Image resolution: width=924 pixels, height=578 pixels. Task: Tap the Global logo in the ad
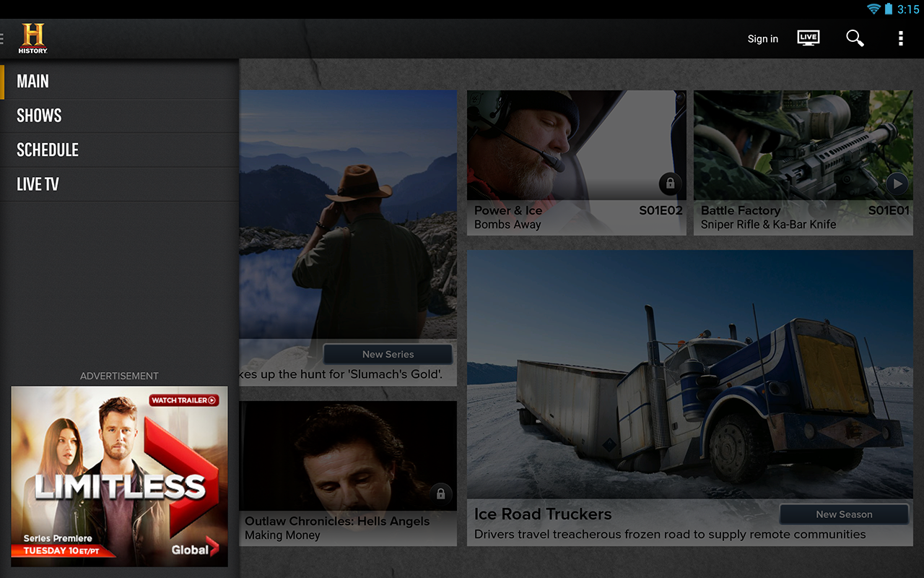195,548
